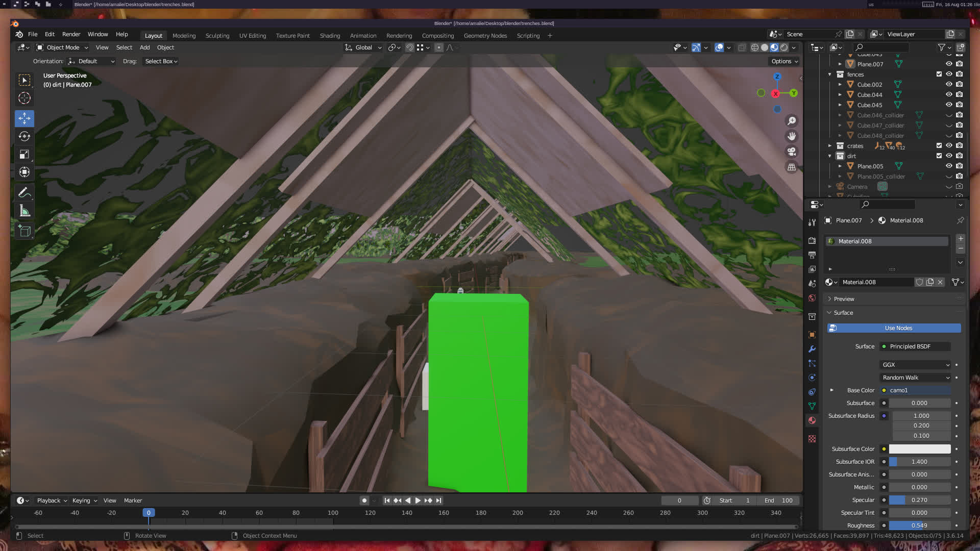The width and height of the screenshot is (980, 551).
Task: Pick the Annotate pencil tool
Action: (24, 193)
